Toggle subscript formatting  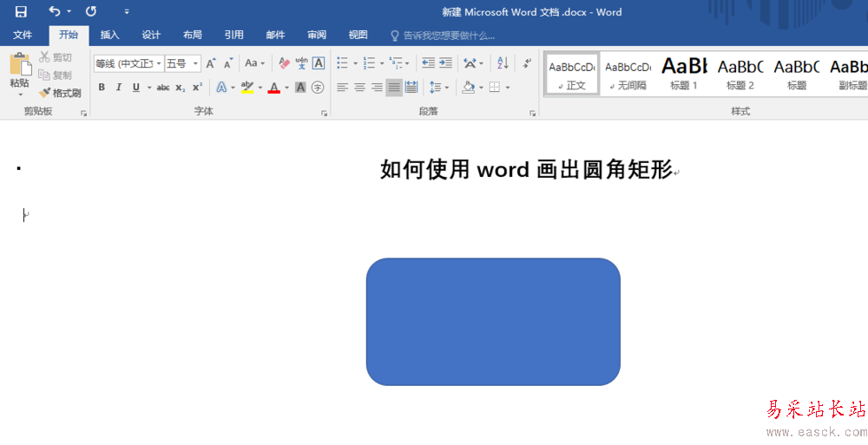[x=180, y=88]
